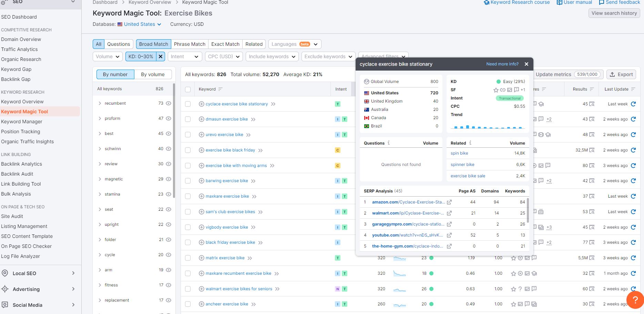
Task: Toggle the eye icon for recumbent group
Action: pos(168,103)
